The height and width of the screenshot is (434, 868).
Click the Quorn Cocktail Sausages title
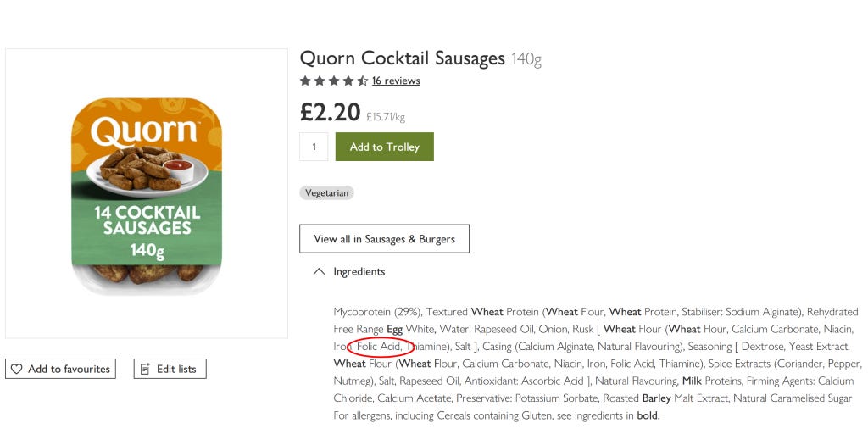403,58
